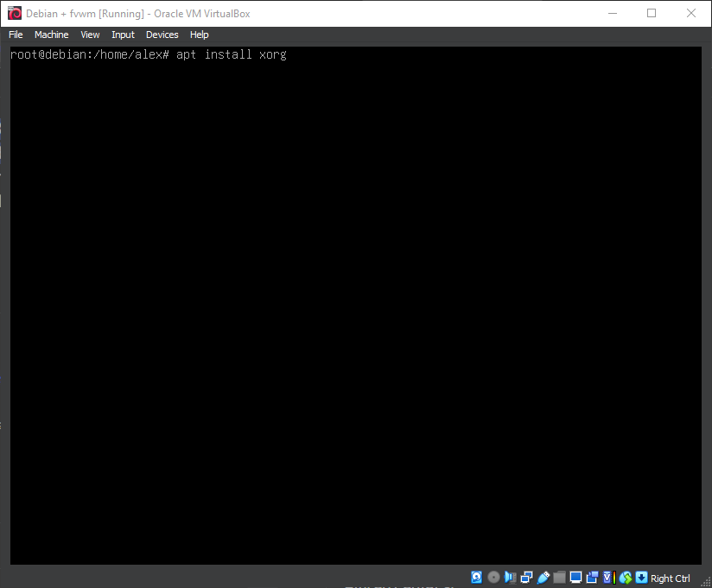Open the Devices menu
712x588 pixels.
tap(162, 35)
